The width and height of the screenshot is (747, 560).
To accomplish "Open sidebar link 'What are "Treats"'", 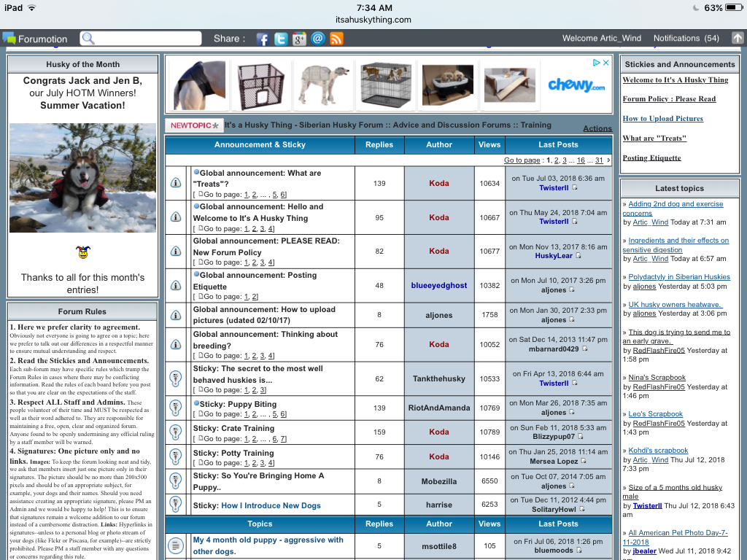I will pyautogui.click(x=654, y=139).
